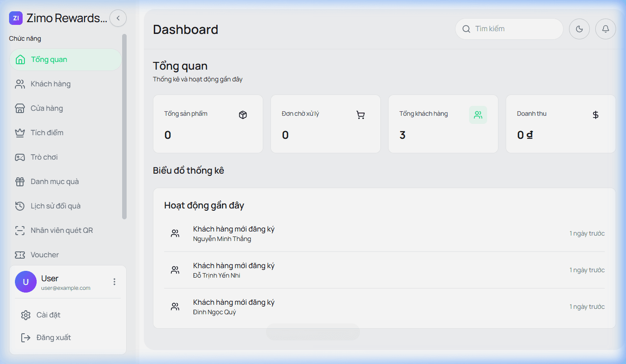Click the Đăng xuất logout option
This screenshot has width=626, height=364.
click(53, 337)
